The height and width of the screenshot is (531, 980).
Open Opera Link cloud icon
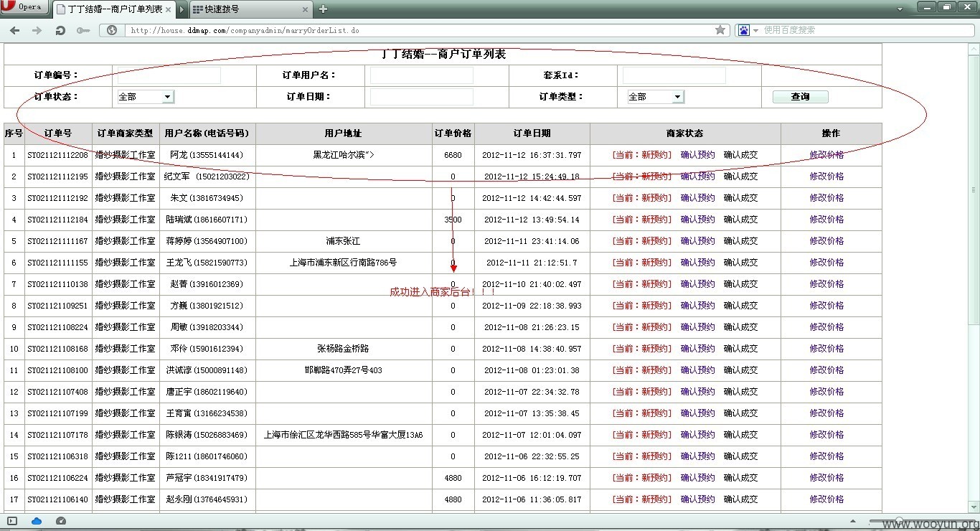point(37,521)
